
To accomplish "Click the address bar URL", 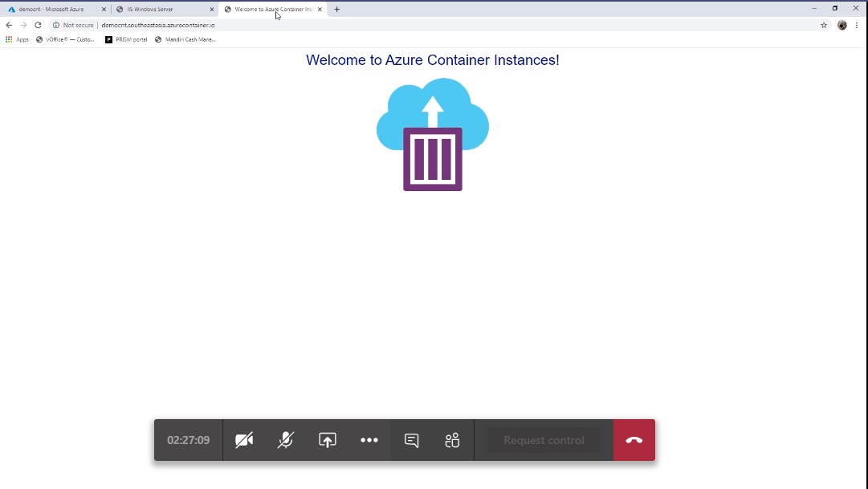I will pos(158,25).
